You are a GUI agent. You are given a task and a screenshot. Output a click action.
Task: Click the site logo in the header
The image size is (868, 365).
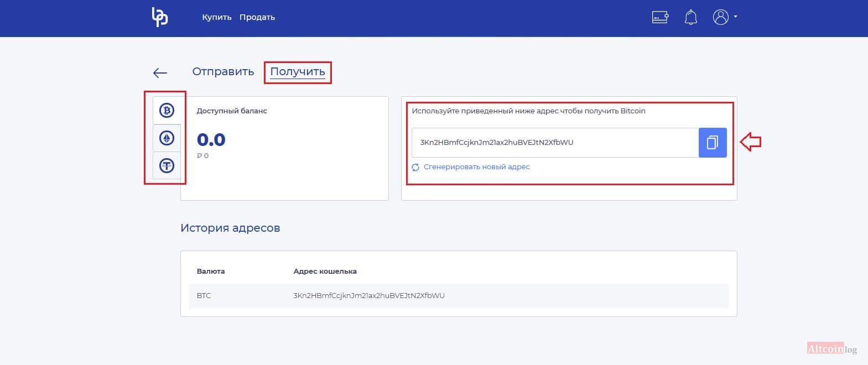pos(160,17)
